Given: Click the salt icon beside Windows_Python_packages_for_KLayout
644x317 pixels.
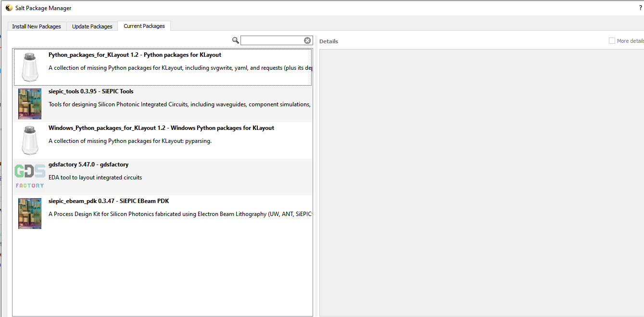Looking at the screenshot, I should click(x=29, y=140).
